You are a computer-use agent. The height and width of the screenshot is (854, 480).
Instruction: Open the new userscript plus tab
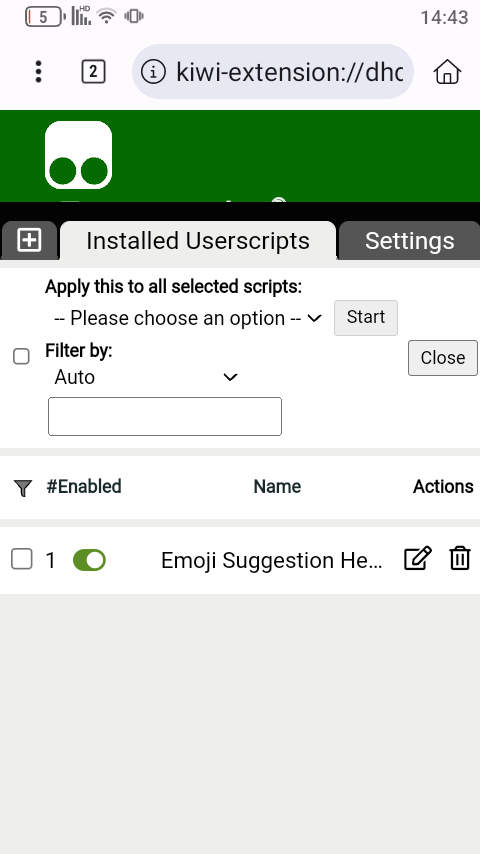coord(29,240)
